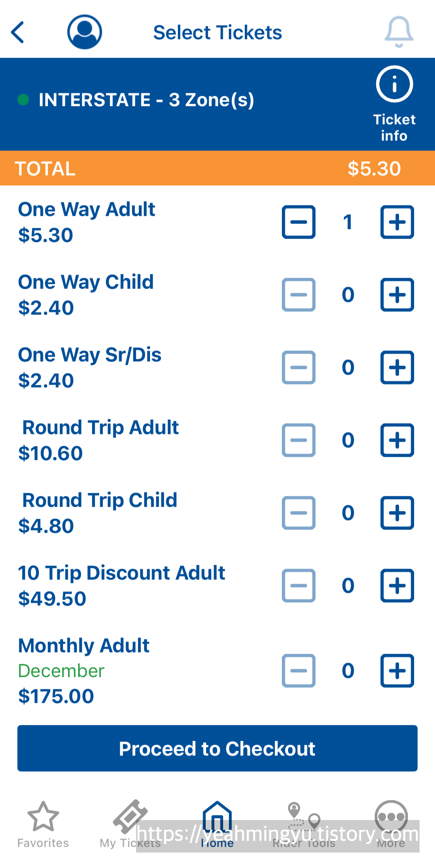435x868 pixels.
Task: Increase One Way Adult quantity
Action: point(397,222)
